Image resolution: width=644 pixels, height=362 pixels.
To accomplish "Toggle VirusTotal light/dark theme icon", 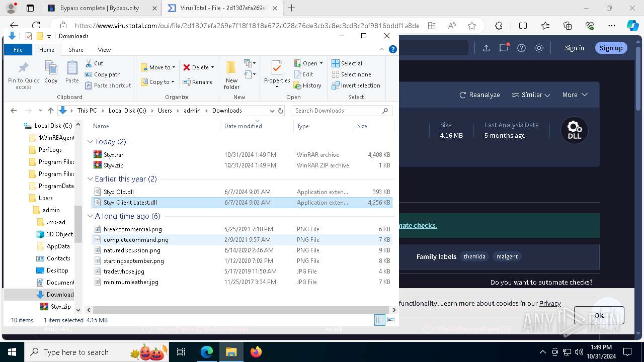I will click(539, 48).
